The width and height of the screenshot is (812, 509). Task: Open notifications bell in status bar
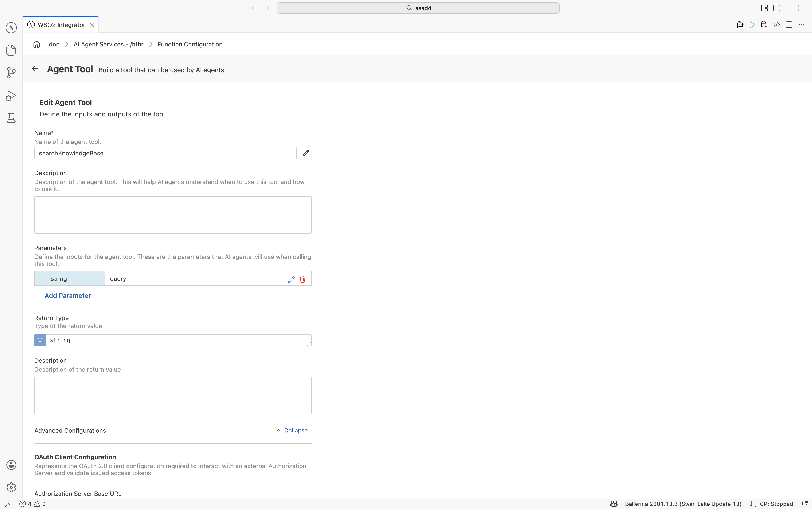coord(804,504)
